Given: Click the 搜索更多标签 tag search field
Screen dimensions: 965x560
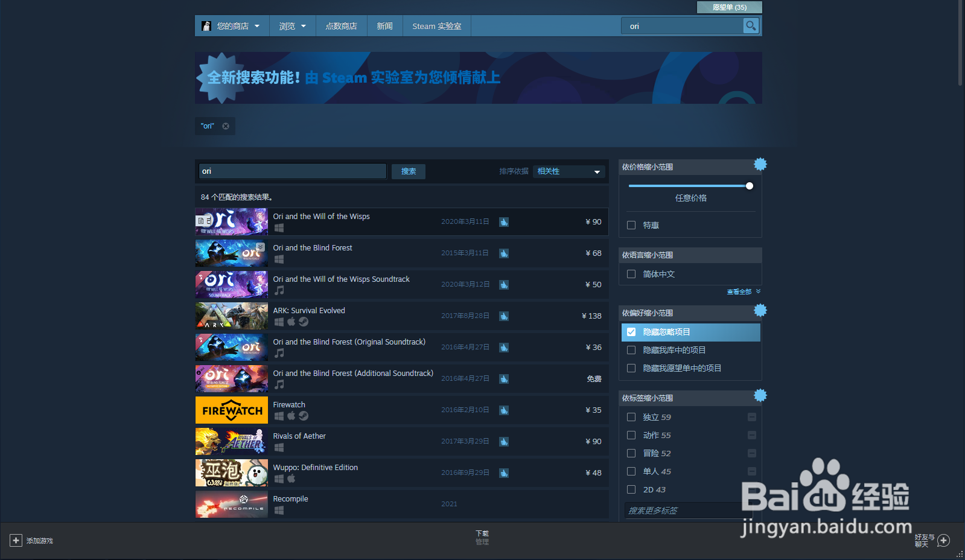Looking at the screenshot, I should coord(688,511).
